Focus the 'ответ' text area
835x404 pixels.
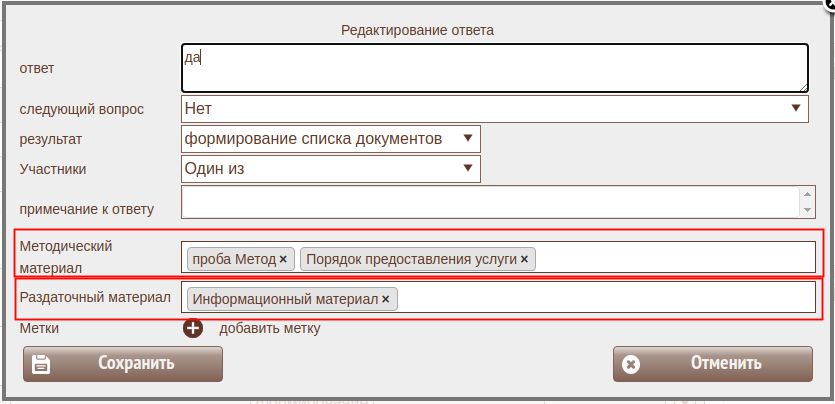494,68
